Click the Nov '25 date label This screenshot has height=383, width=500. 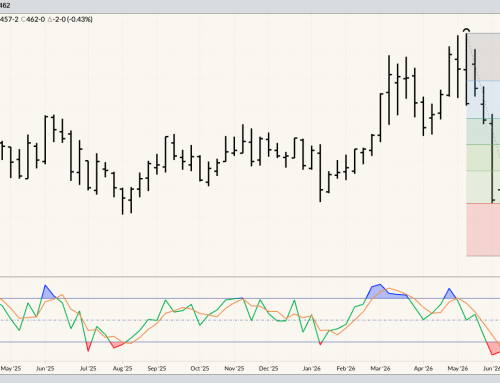click(x=234, y=368)
